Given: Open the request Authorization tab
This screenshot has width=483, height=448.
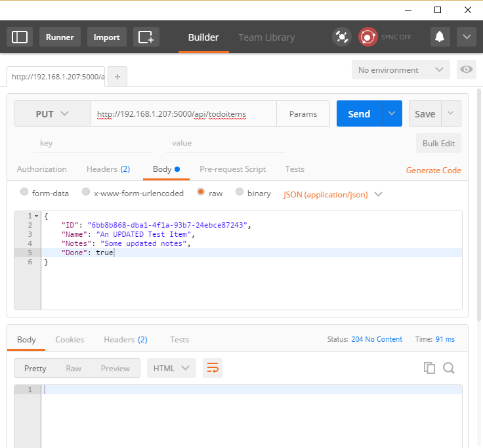Looking at the screenshot, I should coord(42,169).
